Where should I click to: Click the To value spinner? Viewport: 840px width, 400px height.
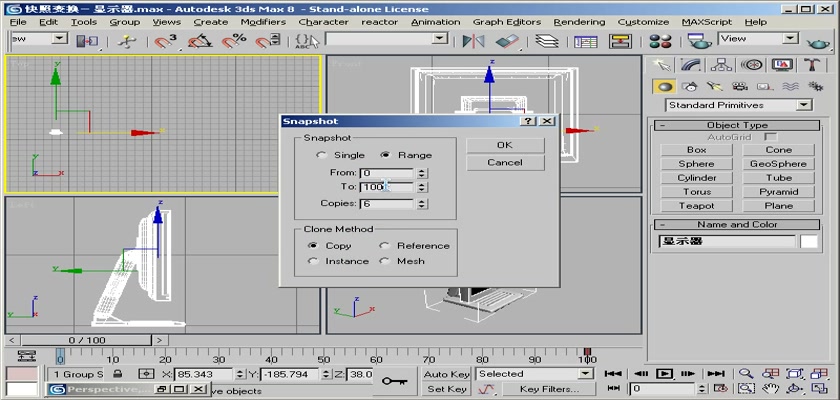tap(422, 187)
